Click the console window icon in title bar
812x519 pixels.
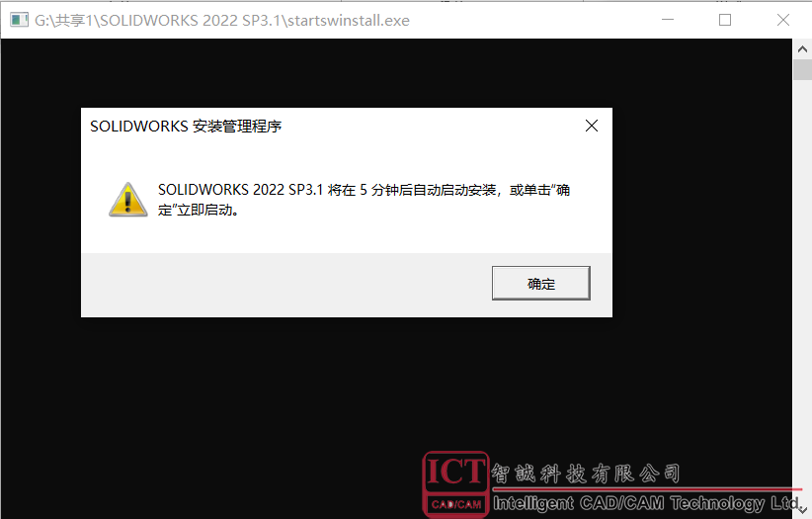pyautogui.click(x=19, y=20)
